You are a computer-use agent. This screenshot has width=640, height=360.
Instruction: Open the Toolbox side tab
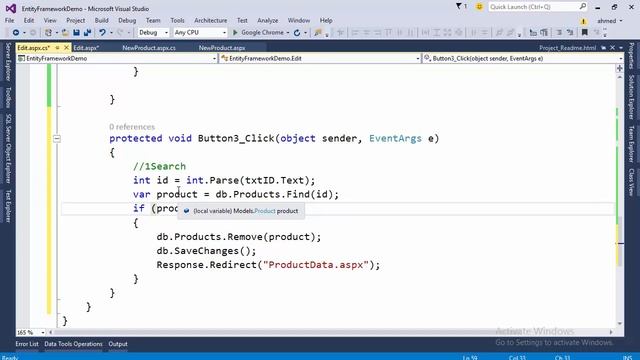(x=8, y=97)
